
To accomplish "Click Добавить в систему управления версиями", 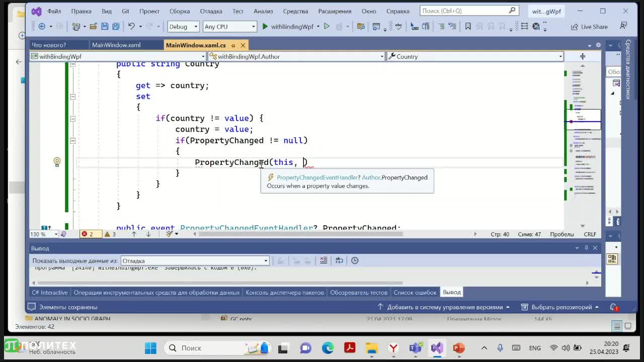I will pyautogui.click(x=443, y=307).
